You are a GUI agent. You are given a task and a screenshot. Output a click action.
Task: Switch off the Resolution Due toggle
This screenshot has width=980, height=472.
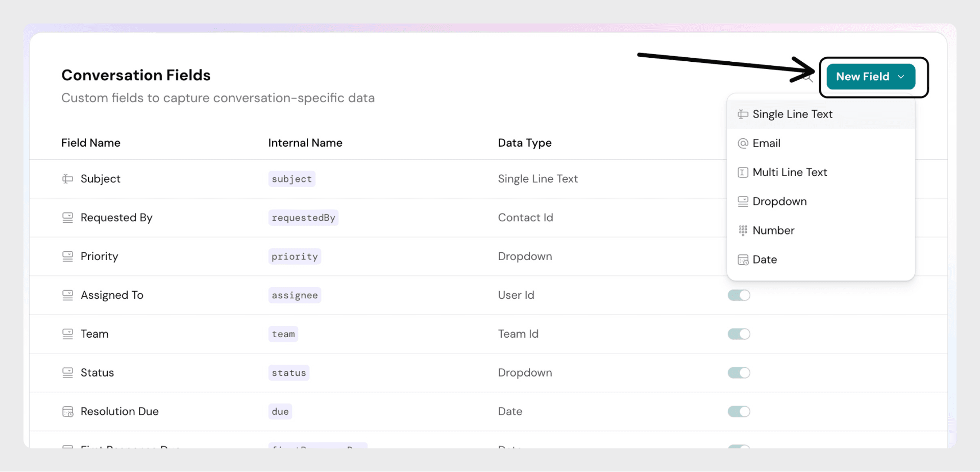739,412
